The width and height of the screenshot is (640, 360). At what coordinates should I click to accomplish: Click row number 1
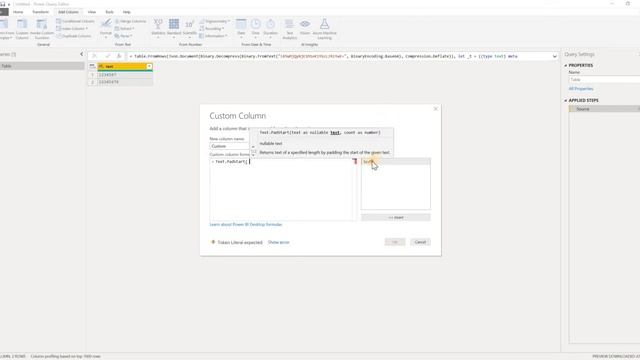coord(92,75)
